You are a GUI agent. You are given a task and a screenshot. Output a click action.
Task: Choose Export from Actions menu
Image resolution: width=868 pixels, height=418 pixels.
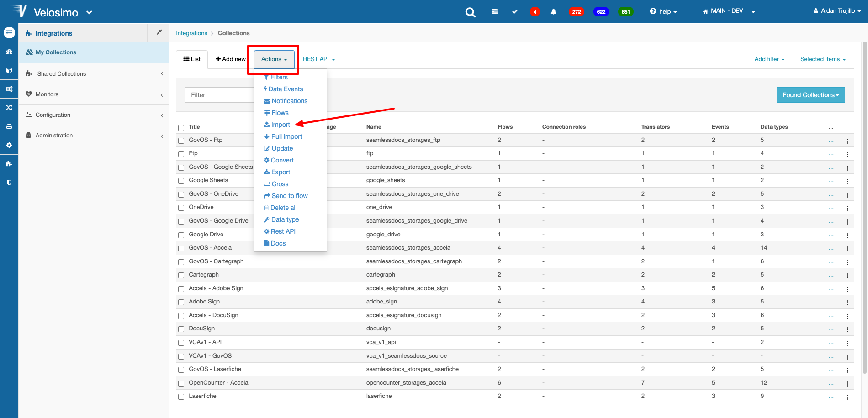(277, 172)
